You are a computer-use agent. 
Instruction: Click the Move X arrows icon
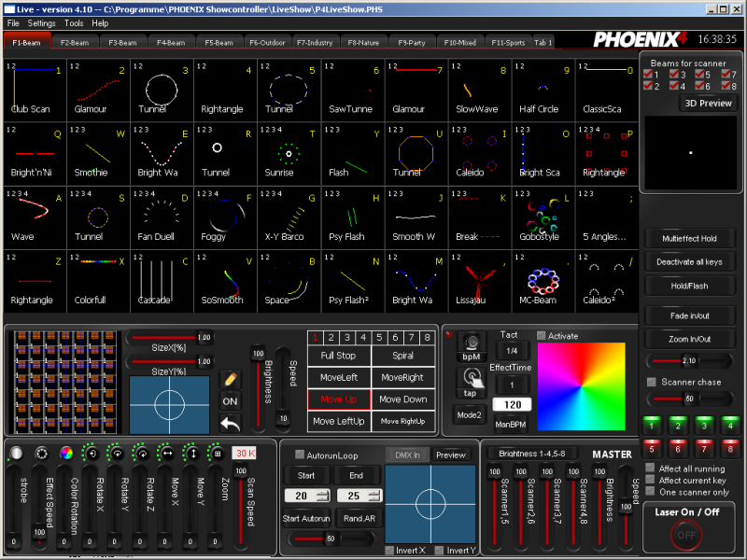click(167, 453)
